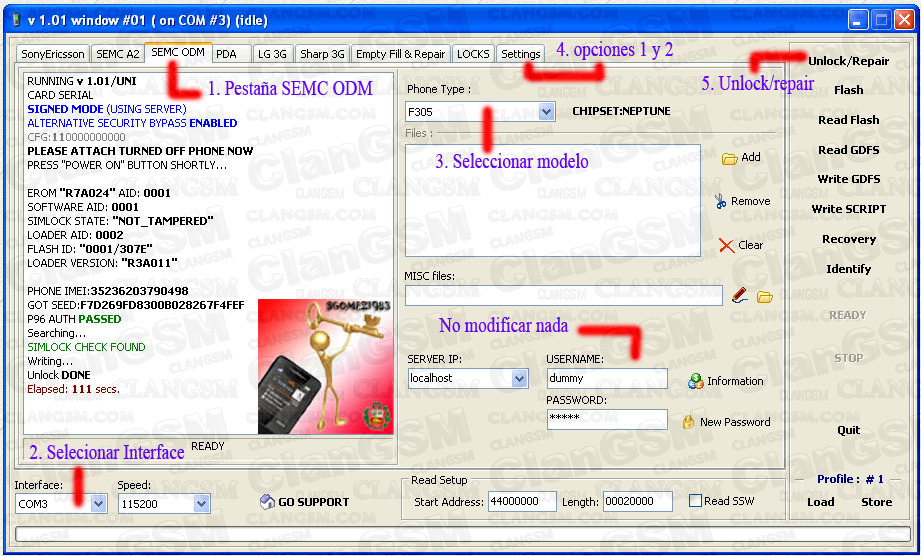Click the Write SCRIPT button

(848, 209)
